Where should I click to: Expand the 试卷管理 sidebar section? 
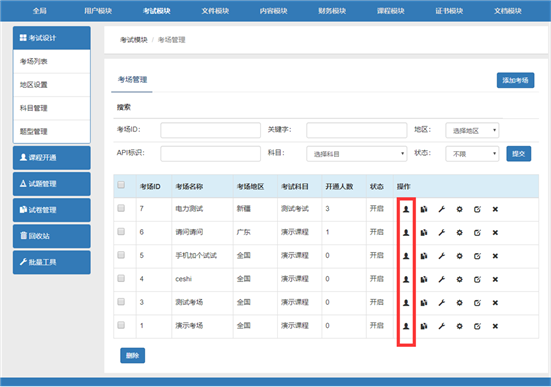52,210
